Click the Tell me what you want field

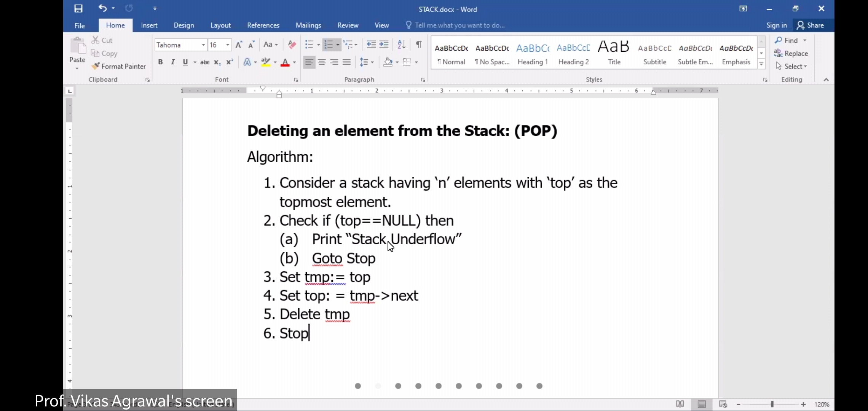[x=460, y=25]
